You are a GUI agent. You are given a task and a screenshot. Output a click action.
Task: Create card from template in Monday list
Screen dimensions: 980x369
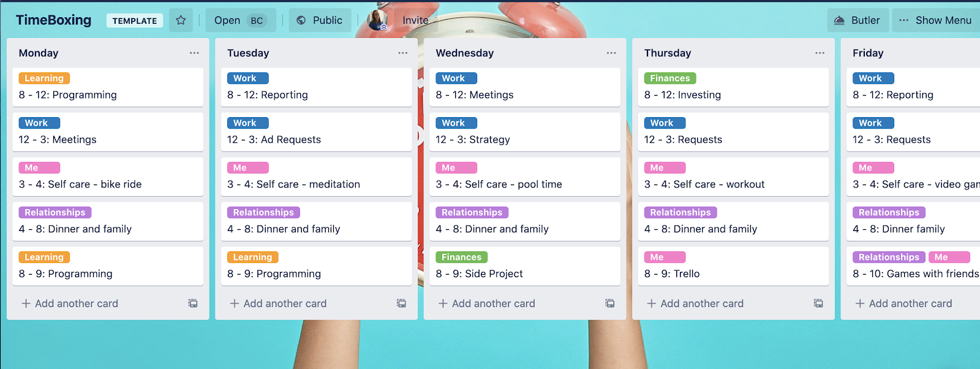193,303
